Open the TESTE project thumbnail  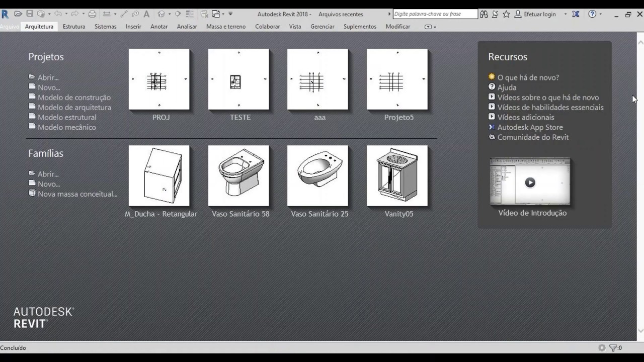pos(238,79)
